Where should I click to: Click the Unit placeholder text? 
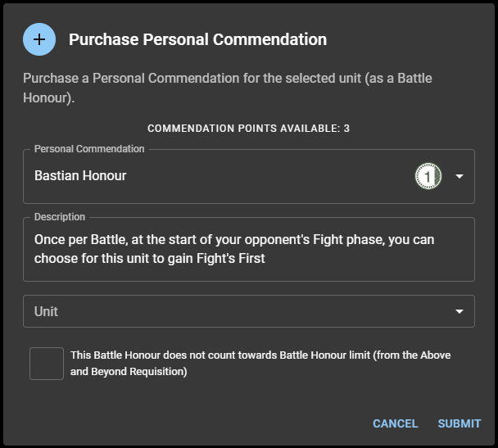[47, 311]
